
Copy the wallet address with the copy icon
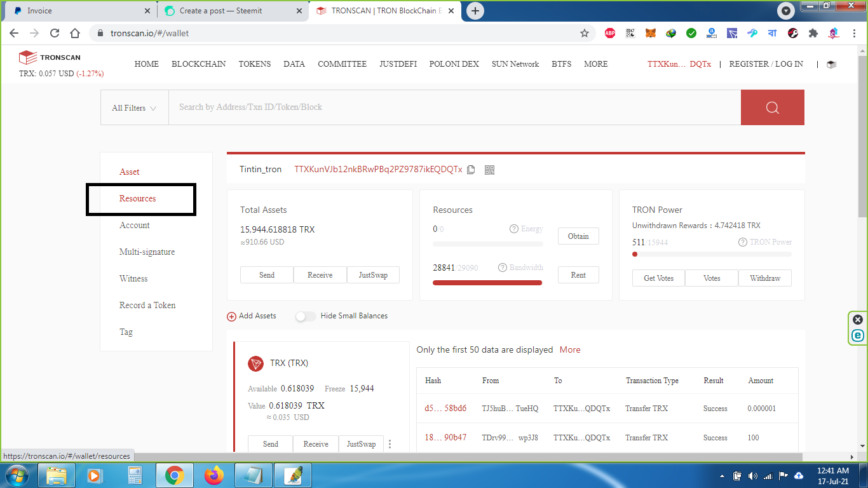click(x=471, y=170)
